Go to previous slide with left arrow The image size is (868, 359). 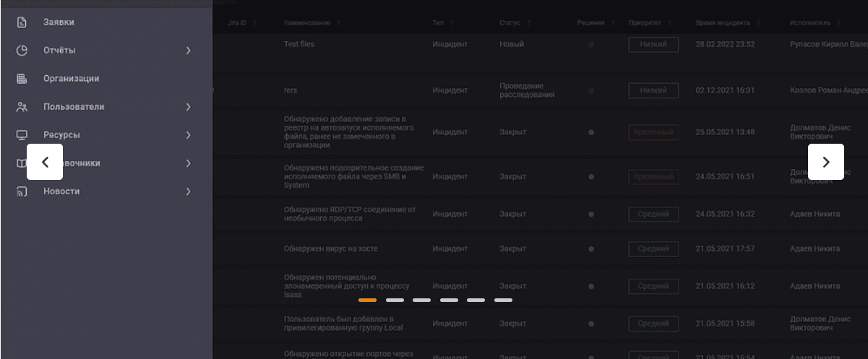click(x=45, y=162)
